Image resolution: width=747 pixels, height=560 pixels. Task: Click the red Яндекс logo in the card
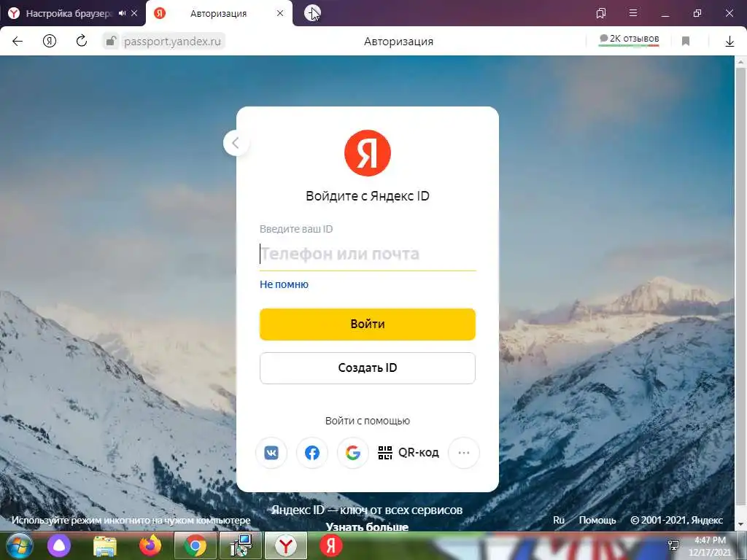(x=368, y=153)
